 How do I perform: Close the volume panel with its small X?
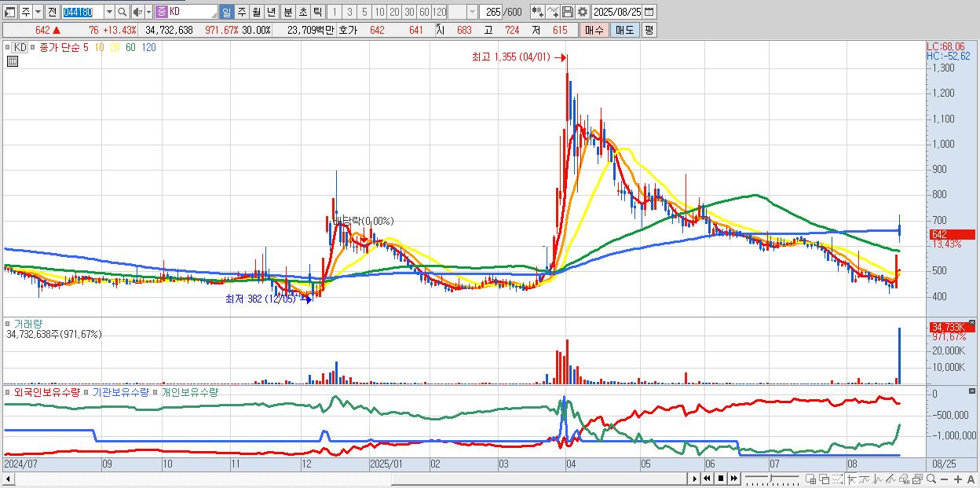click(972, 323)
